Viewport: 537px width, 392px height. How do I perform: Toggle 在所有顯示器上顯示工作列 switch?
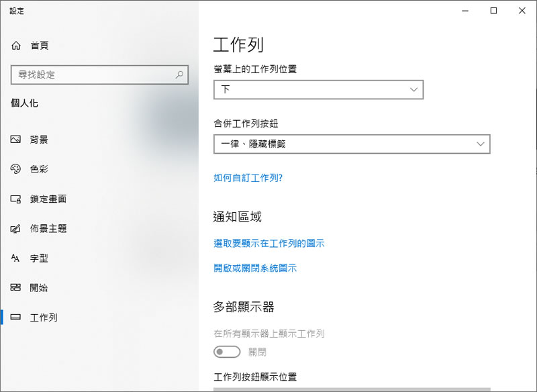point(227,352)
